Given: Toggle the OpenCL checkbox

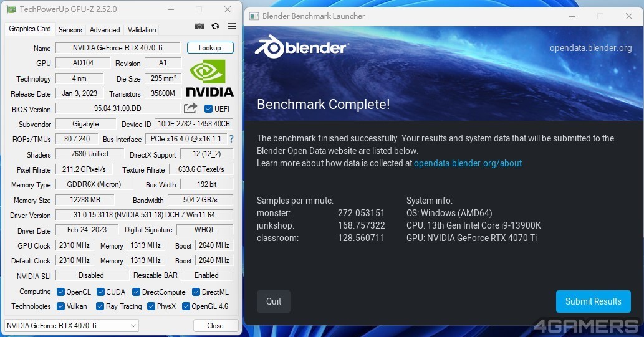Looking at the screenshot, I should pyautogui.click(x=60, y=292).
